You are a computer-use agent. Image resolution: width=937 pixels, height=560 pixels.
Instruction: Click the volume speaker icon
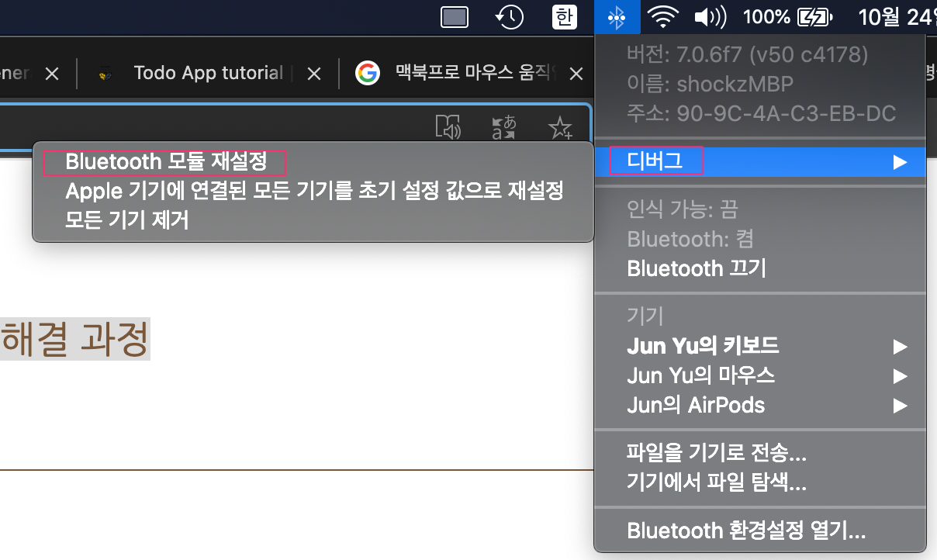709,17
